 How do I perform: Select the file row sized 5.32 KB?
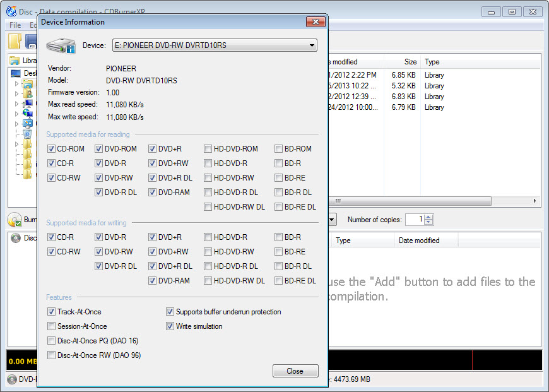click(434, 86)
